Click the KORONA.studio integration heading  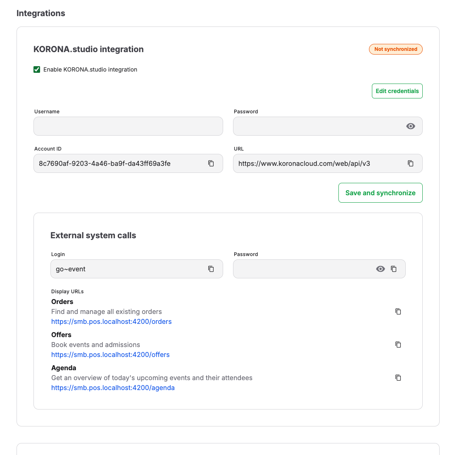[88, 49]
